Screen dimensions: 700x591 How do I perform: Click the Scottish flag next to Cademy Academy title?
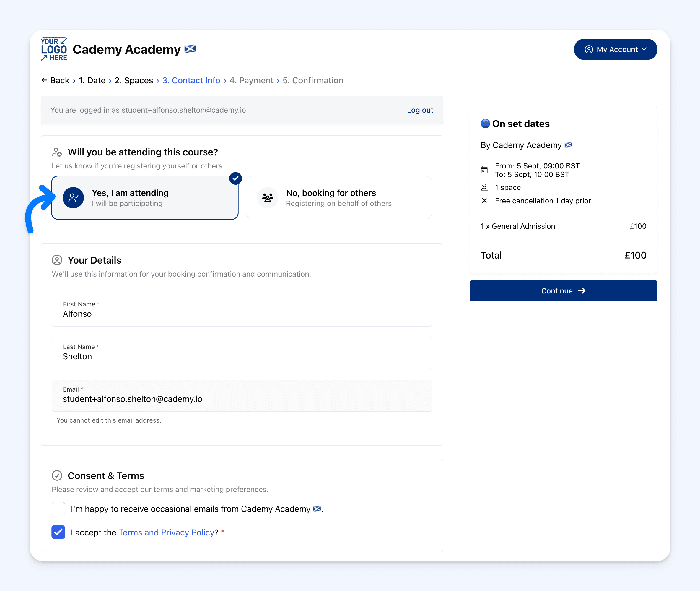tap(190, 49)
